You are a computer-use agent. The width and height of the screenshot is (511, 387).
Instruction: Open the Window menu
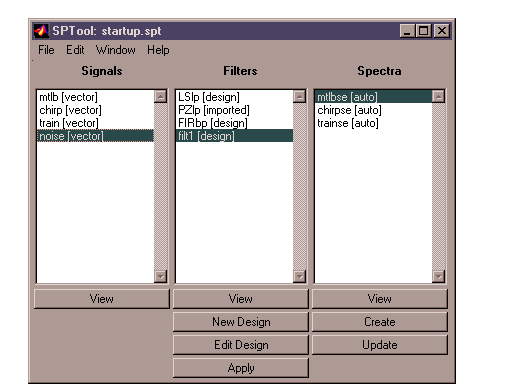pos(116,50)
